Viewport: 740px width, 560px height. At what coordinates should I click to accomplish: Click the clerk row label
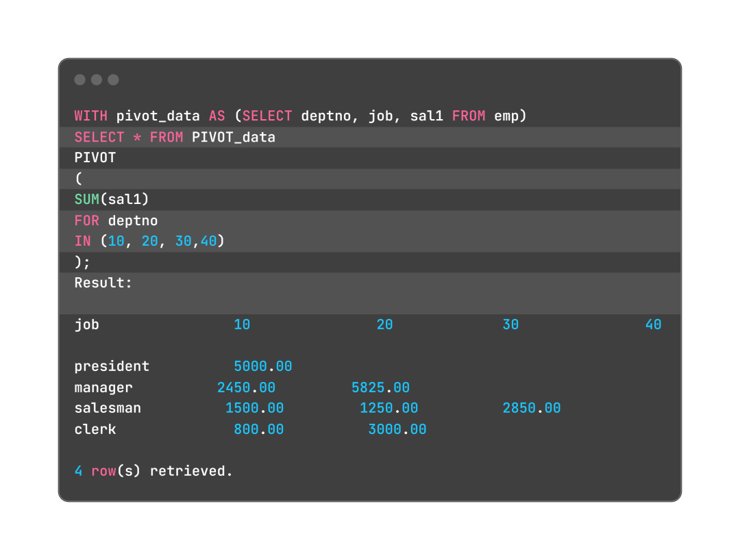tap(95, 429)
